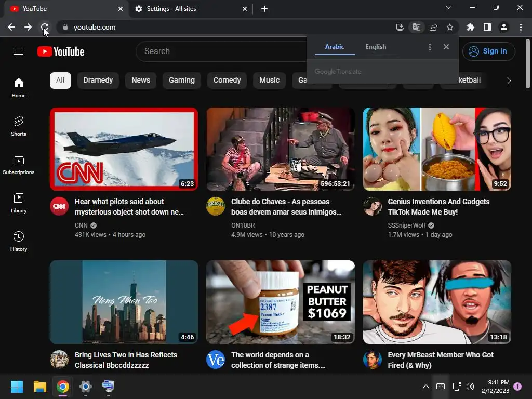Switch to the YouTube browser tab
532x399 pixels.
point(66,9)
